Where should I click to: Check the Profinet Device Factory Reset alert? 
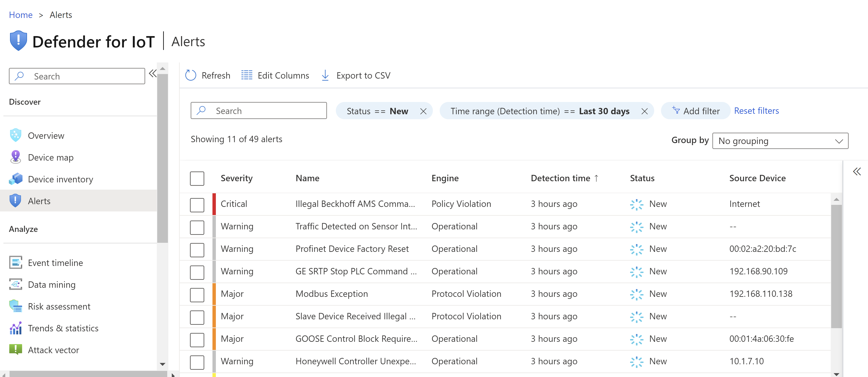197,250
